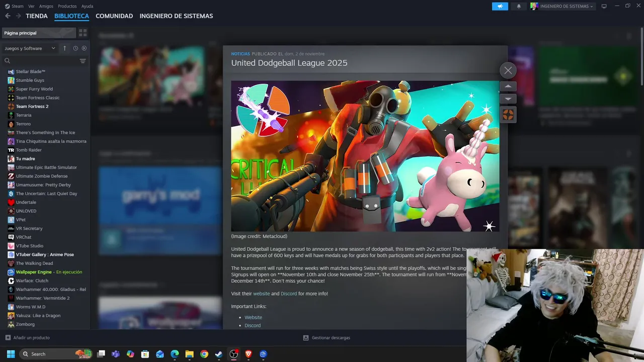Close the news popup with the X button
The image size is (644, 362).
pyautogui.click(x=508, y=70)
